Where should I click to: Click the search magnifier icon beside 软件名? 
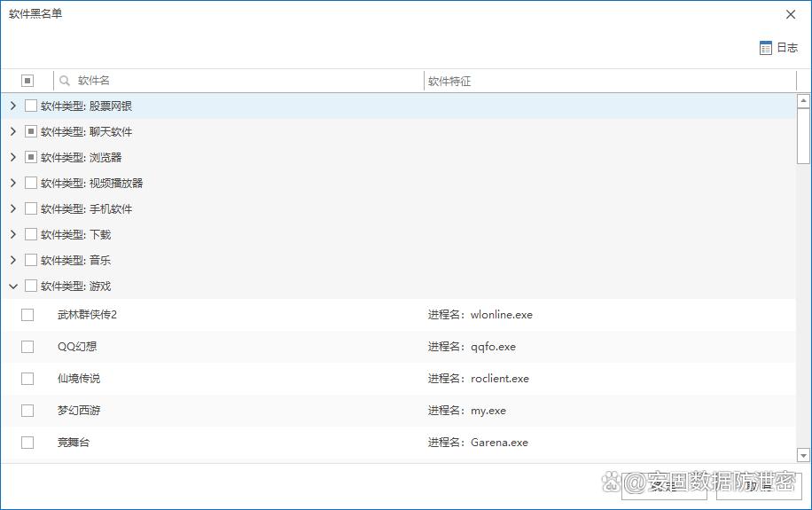pos(65,81)
